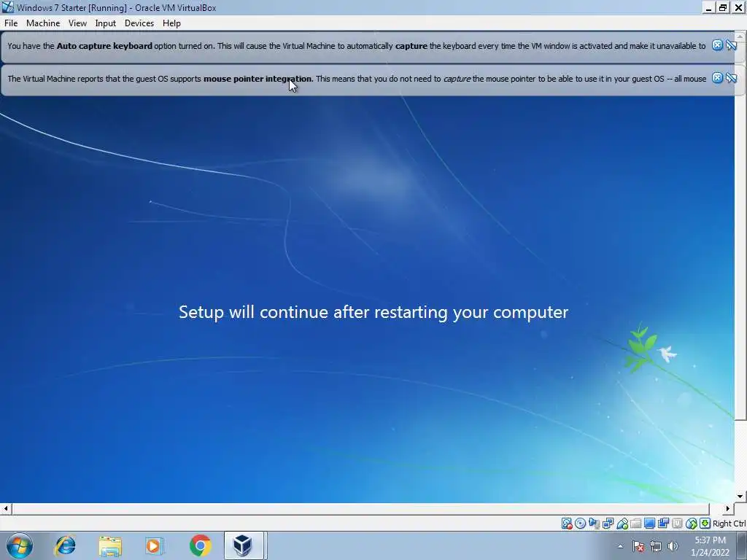Click the VirtualBox taskbar button
Screen dimensions: 747x560
pos(244,545)
